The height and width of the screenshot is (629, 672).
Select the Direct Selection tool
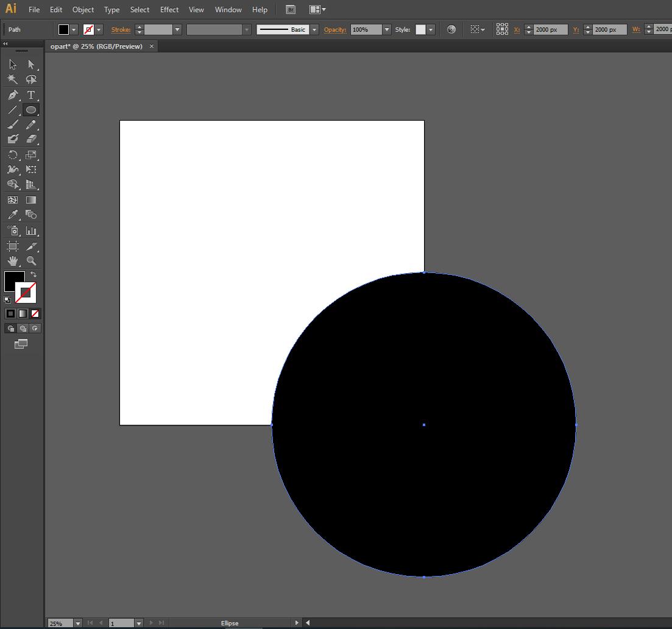pos(31,65)
